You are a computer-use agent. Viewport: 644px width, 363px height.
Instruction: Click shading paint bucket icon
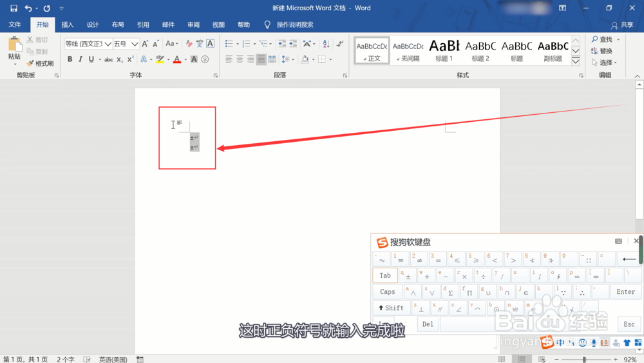click(305, 59)
